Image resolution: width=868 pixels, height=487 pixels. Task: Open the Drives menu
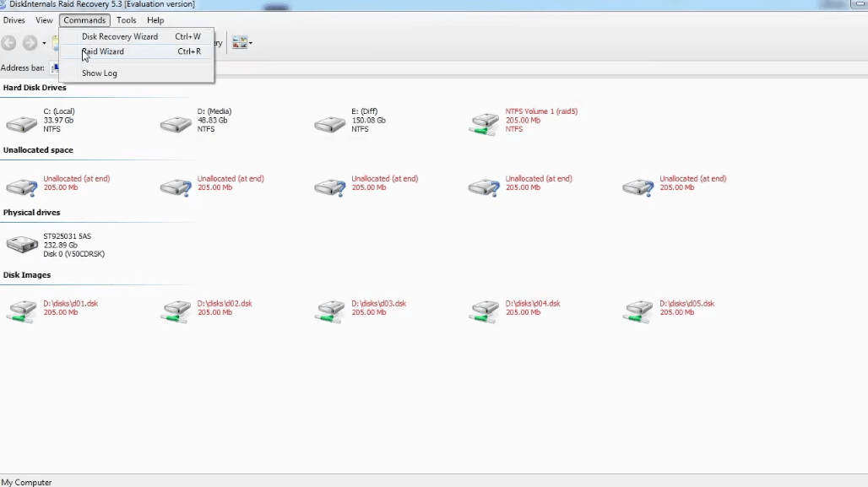(x=14, y=20)
